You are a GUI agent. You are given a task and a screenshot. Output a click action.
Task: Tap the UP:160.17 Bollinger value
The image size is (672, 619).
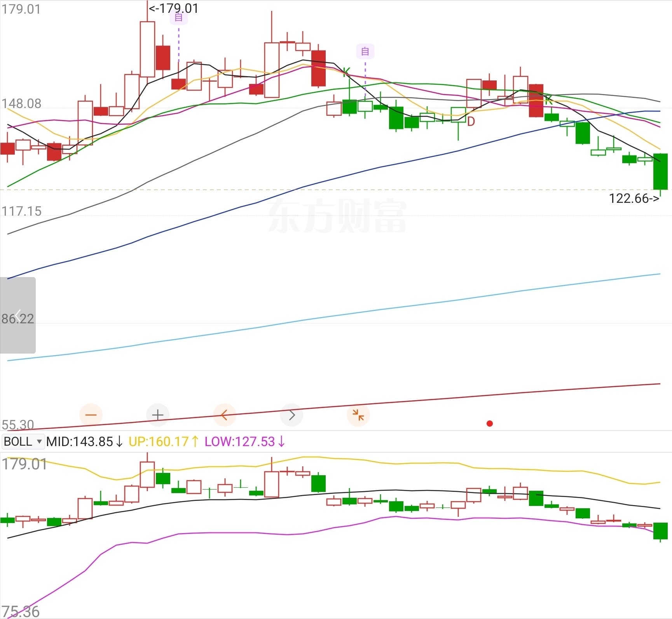click(163, 441)
